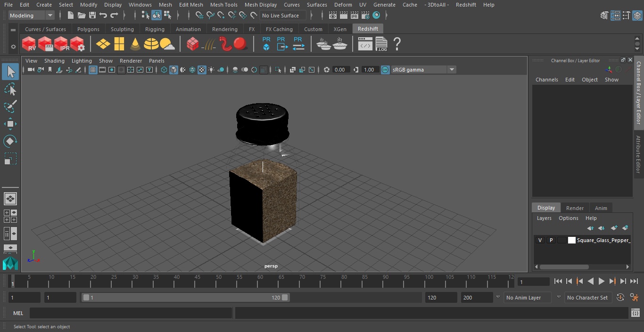Click the Redshift proxy PR cube icon
This screenshot has height=332, width=644.
266,44
